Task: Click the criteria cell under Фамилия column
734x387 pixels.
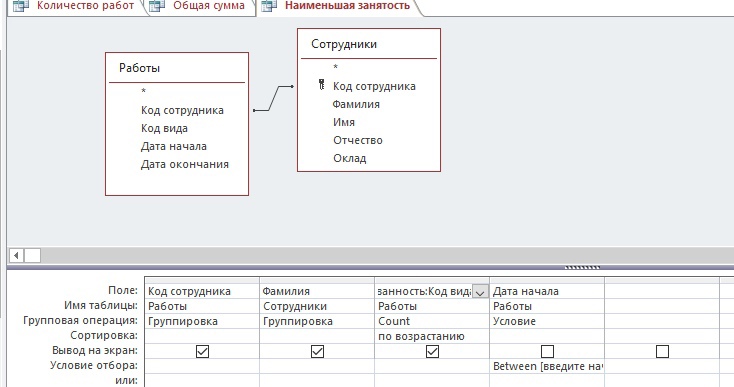Action: [317, 366]
